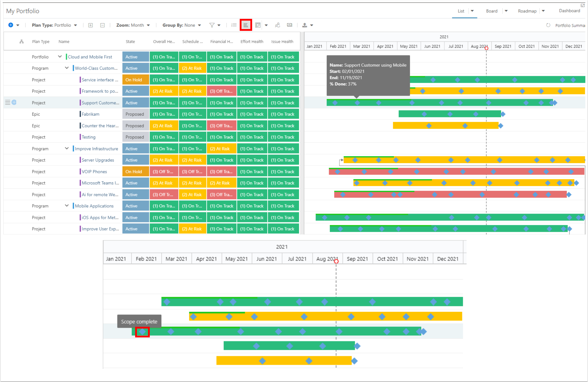The image size is (588, 382).
Task: Click the row menu icon on Support Custome... row
Action: 8,102
